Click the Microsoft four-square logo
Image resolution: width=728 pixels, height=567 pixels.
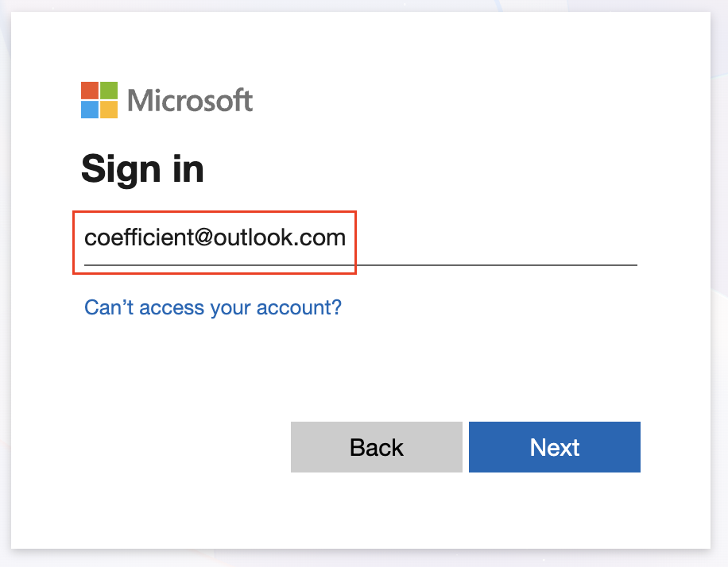[x=99, y=100]
